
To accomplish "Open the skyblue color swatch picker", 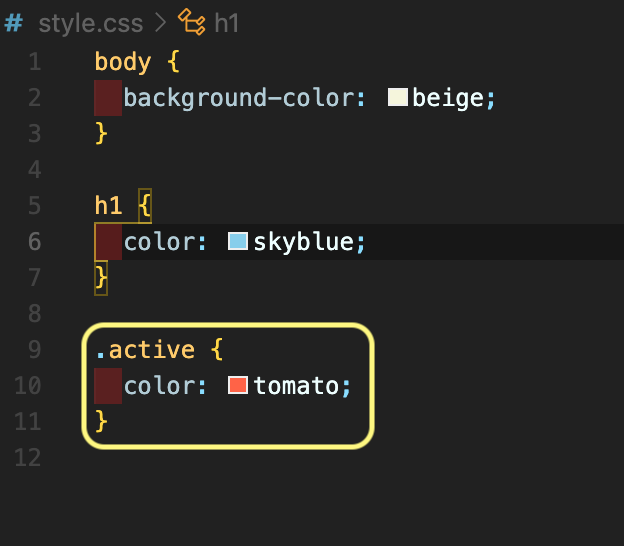I will click(x=238, y=241).
